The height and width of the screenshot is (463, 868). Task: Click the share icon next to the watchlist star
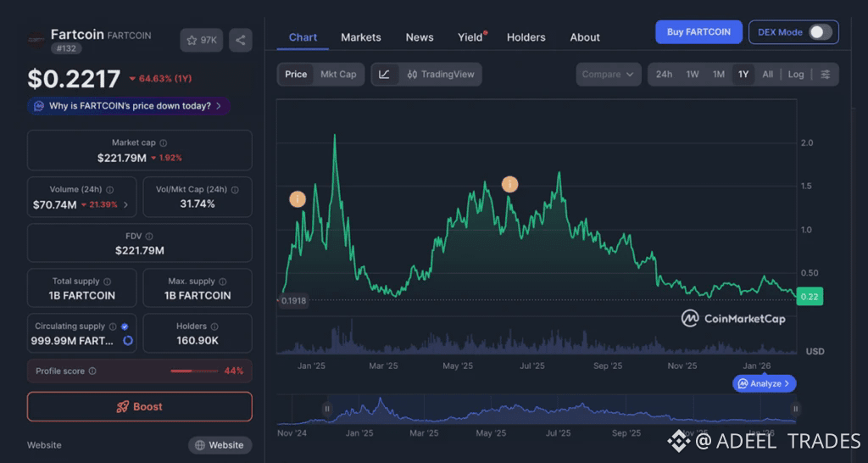tap(241, 40)
